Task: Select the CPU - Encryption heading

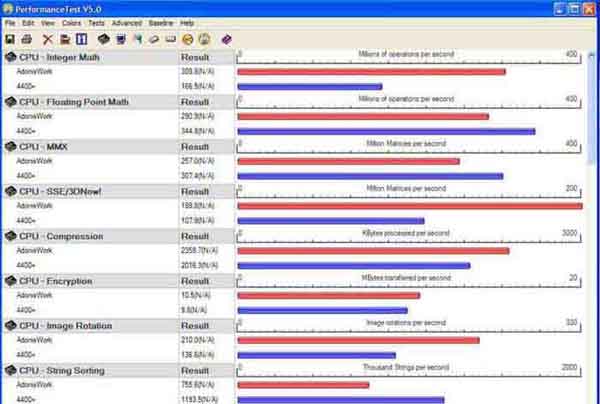Action: pyautogui.click(x=56, y=281)
